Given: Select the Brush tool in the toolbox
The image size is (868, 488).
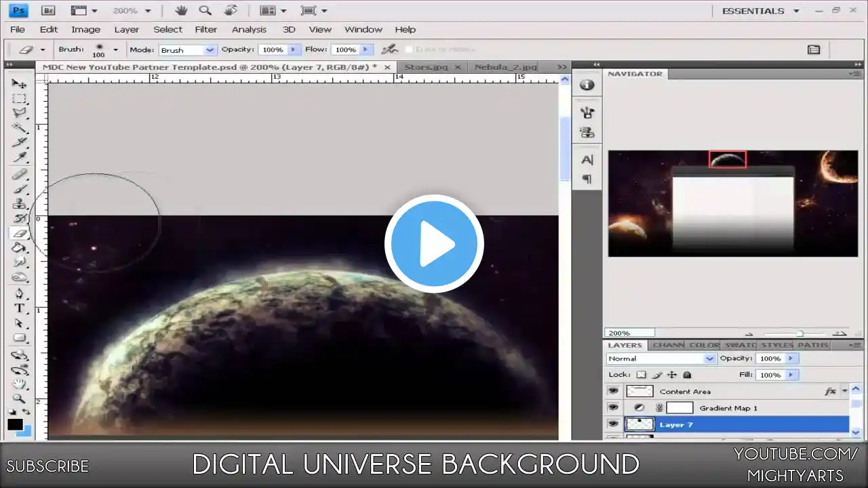Looking at the screenshot, I should point(19,189).
